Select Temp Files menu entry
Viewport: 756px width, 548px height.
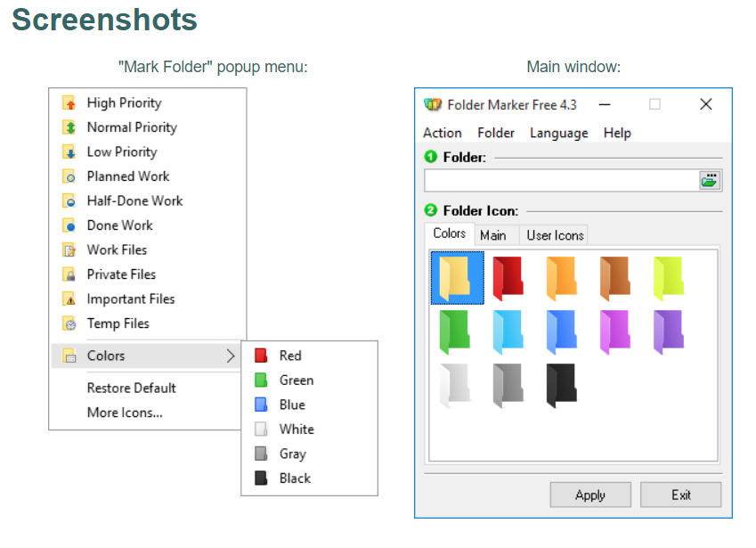(x=148, y=323)
